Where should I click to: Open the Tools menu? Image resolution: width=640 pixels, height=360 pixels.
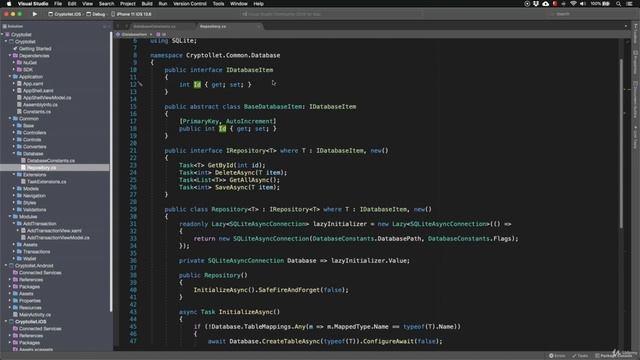tap(218, 4)
